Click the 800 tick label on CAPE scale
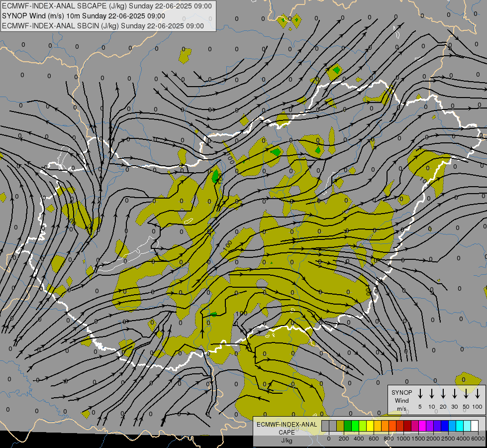 click(389, 439)
